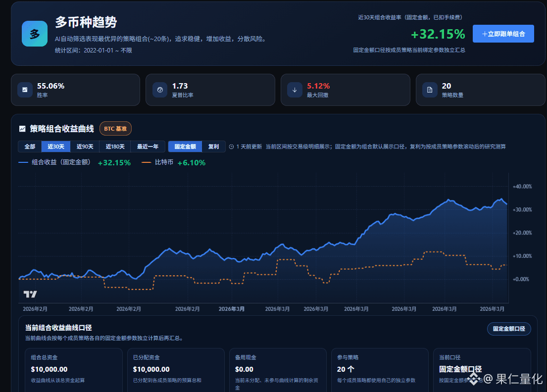The width and height of the screenshot is (547, 392).
Task: Switch to 近90天 range
Action: 85,147
